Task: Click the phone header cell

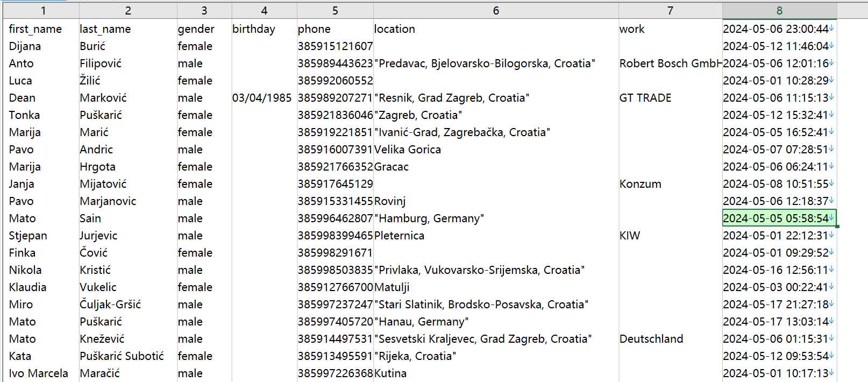Action: coord(335,29)
